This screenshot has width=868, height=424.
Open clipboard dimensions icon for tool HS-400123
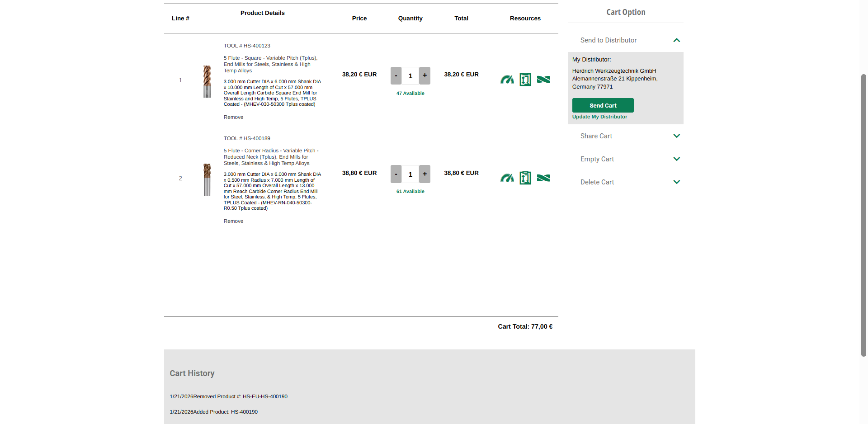click(x=525, y=80)
